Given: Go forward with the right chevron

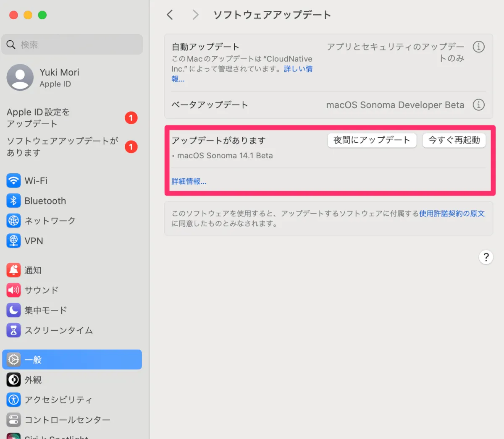Looking at the screenshot, I should [x=195, y=15].
